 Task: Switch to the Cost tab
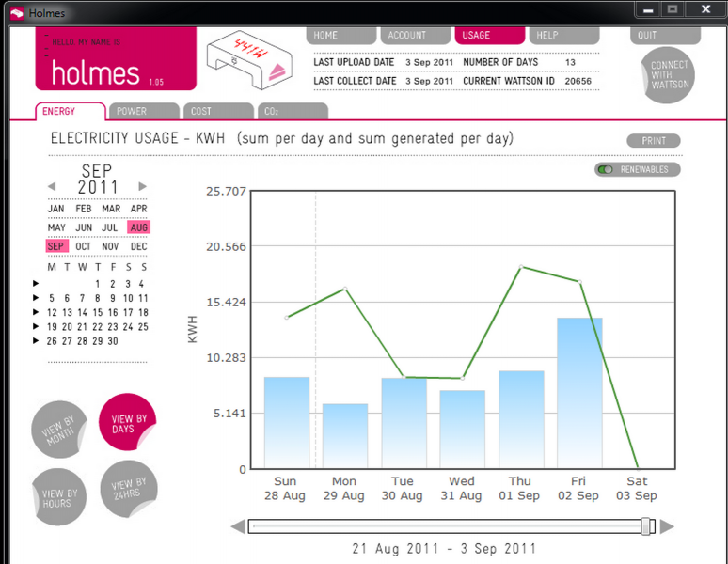pos(218,111)
